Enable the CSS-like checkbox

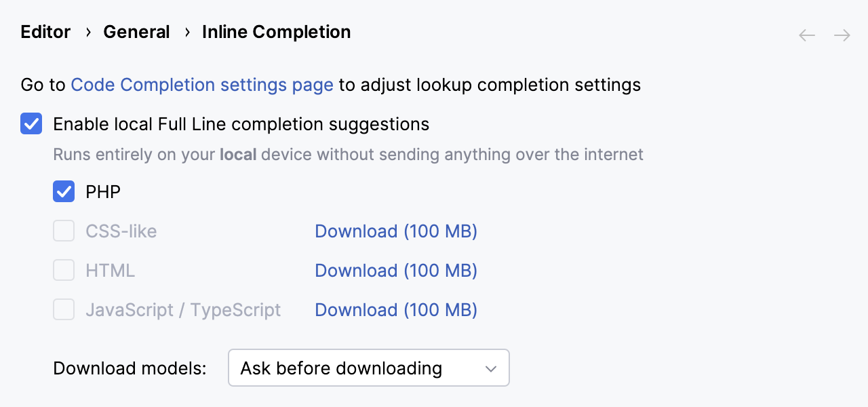[x=64, y=231]
